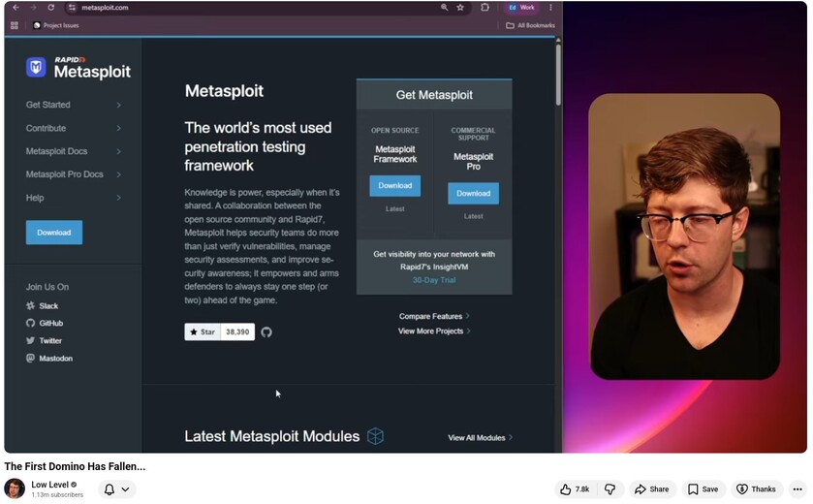
Task: Click the Get Metasploit panel header
Action: coord(434,95)
